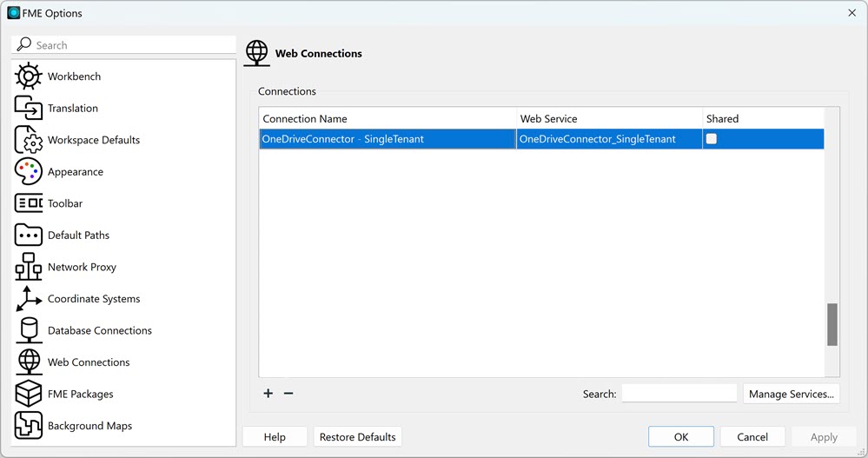Go to Appearance category label
Image resolution: width=868 pixels, height=458 pixels.
point(76,172)
